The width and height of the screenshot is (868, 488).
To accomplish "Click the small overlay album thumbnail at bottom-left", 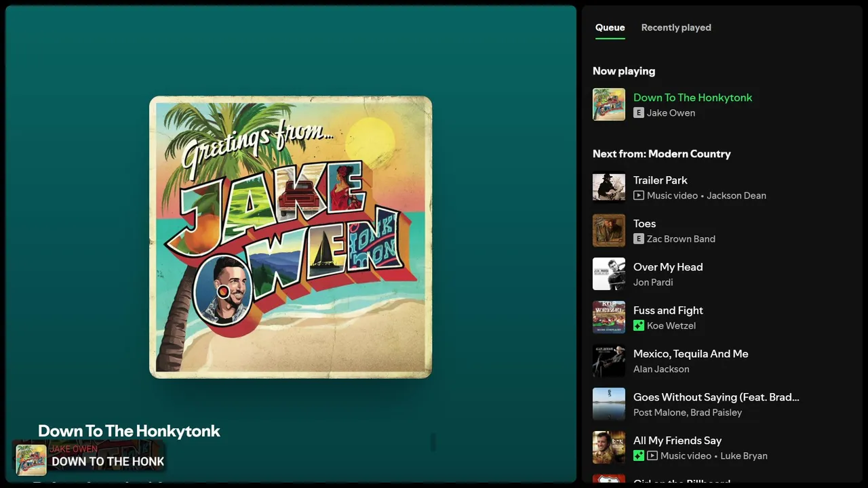I will click(x=31, y=460).
